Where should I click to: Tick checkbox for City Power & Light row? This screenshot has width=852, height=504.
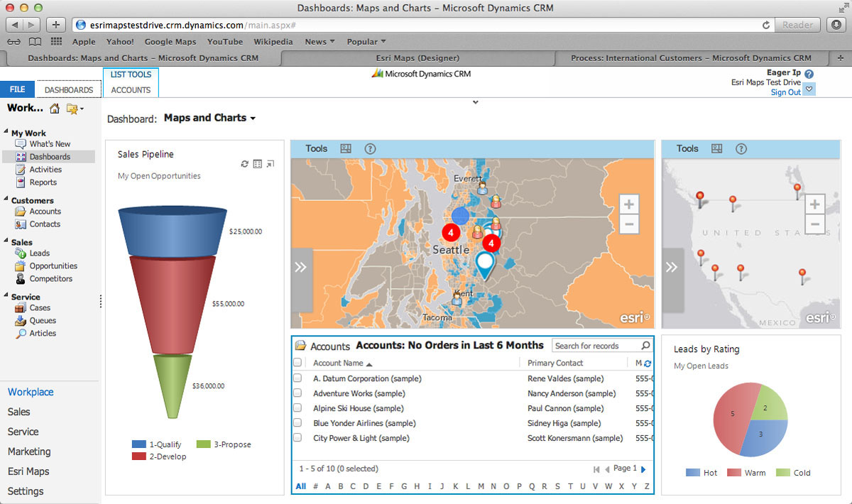click(x=297, y=438)
